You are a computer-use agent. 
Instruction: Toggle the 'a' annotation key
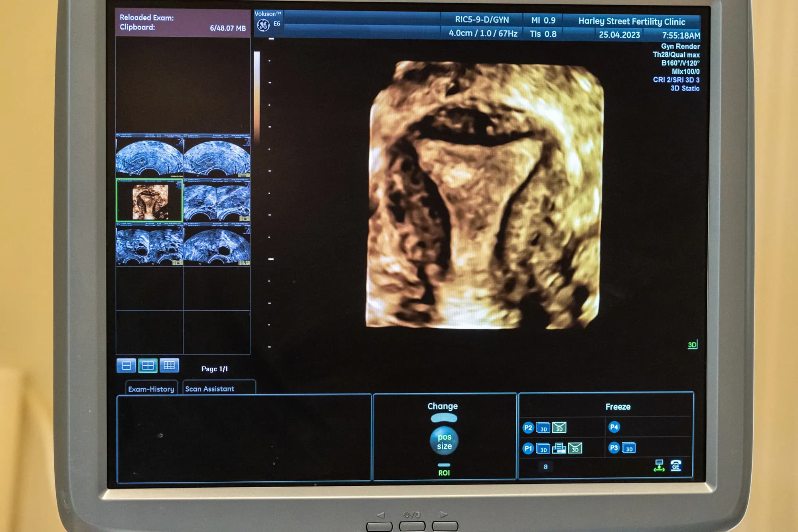click(x=546, y=466)
